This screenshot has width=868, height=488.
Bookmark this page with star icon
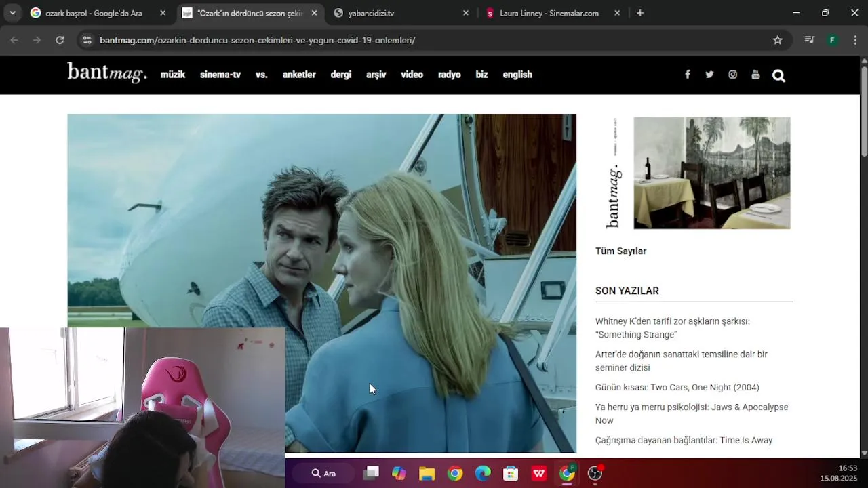tap(778, 40)
